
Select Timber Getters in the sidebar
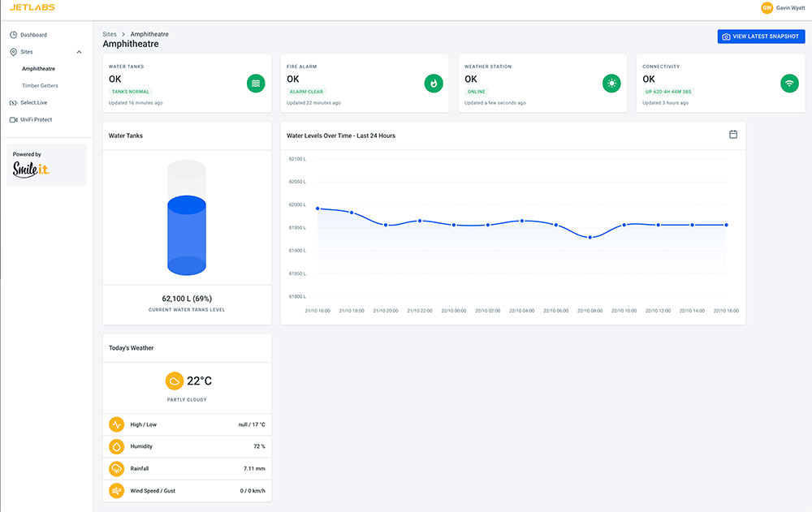(40, 86)
